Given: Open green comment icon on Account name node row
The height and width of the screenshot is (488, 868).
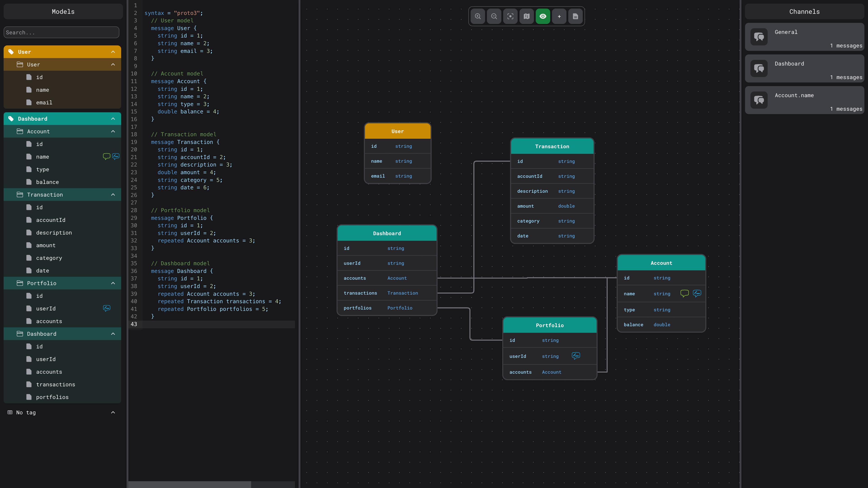Looking at the screenshot, I should [x=684, y=293].
